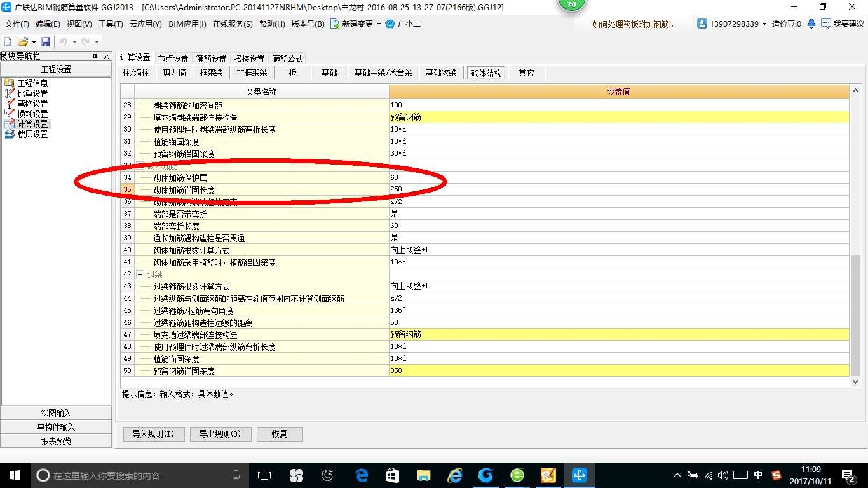Open the 广小二 assistant
868x488 pixels.
[403, 24]
